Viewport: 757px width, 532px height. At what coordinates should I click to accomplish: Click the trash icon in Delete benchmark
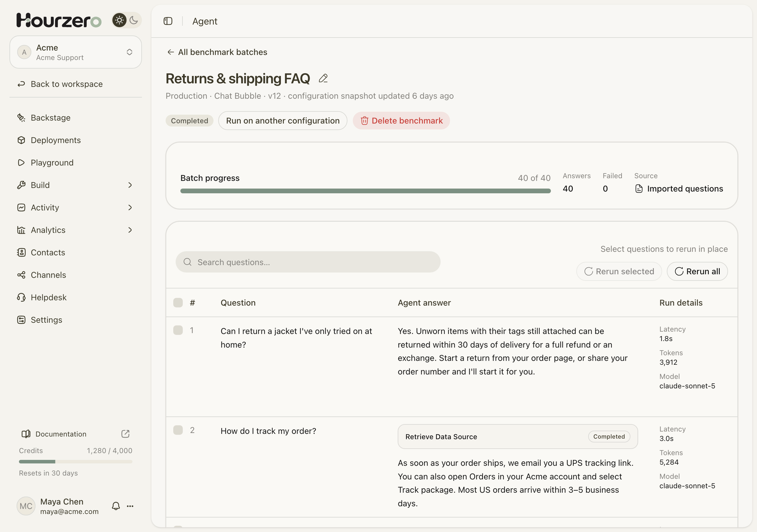pos(364,121)
